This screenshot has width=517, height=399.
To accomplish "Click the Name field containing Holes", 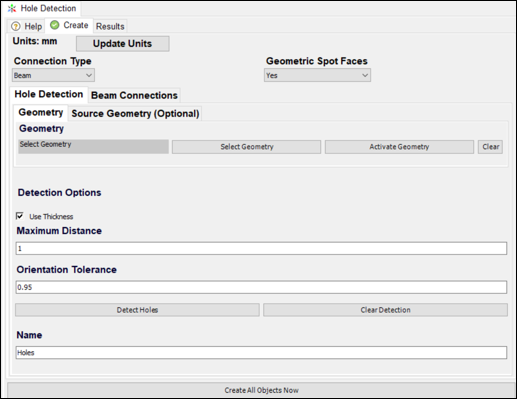I will [x=261, y=352].
